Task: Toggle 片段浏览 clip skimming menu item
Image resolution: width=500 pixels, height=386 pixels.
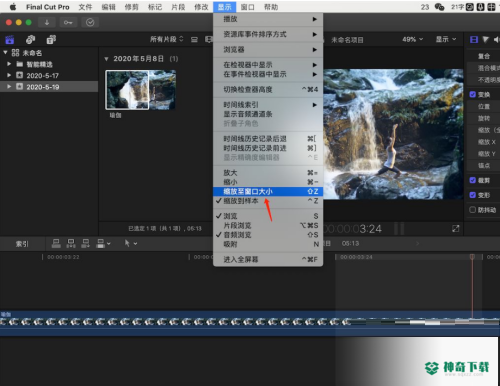Action: point(268,225)
